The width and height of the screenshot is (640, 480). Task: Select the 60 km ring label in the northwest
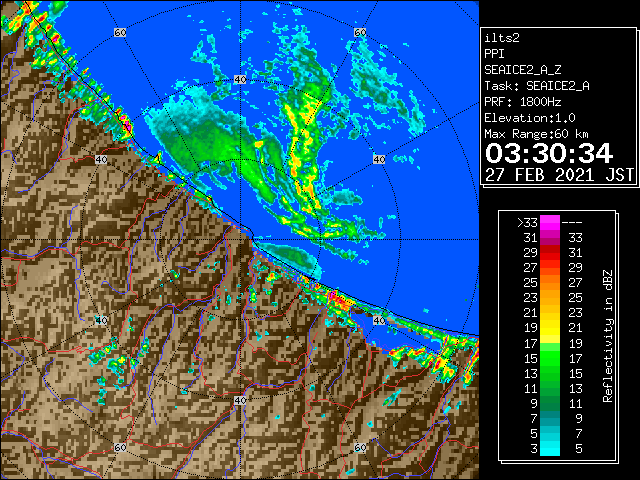[x=120, y=32]
